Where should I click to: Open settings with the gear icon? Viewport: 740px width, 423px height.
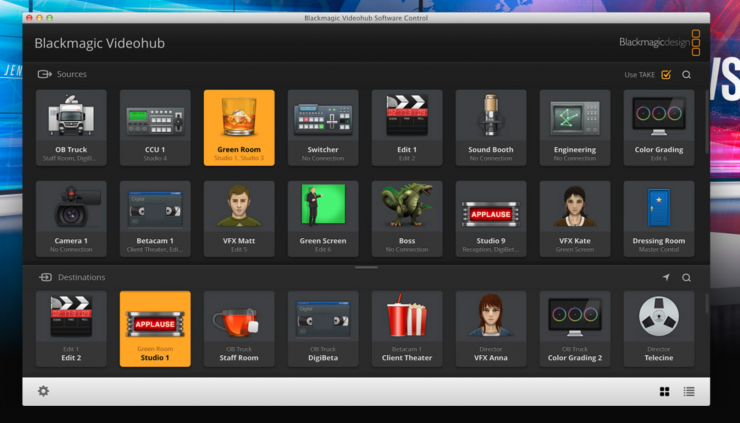point(43,391)
